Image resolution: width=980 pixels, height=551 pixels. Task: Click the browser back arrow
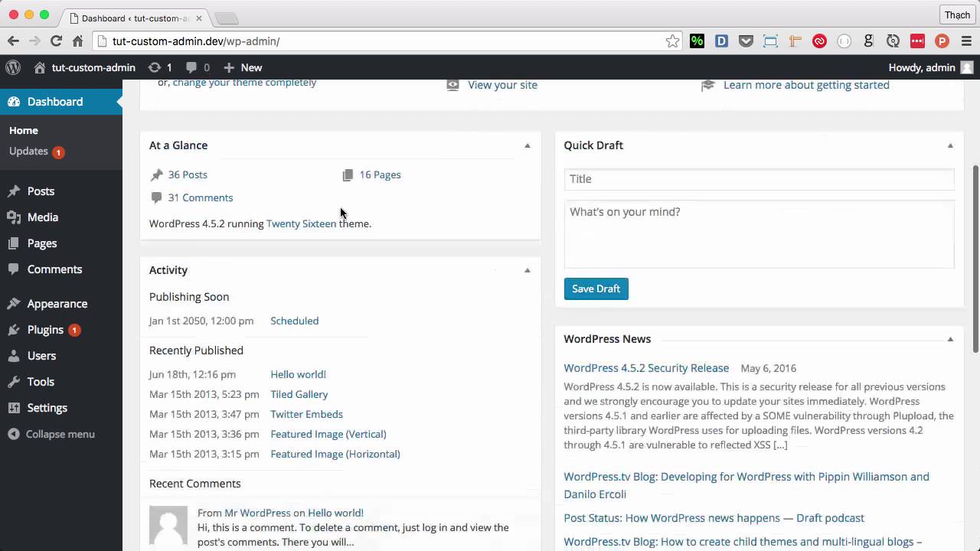pos(13,41)
